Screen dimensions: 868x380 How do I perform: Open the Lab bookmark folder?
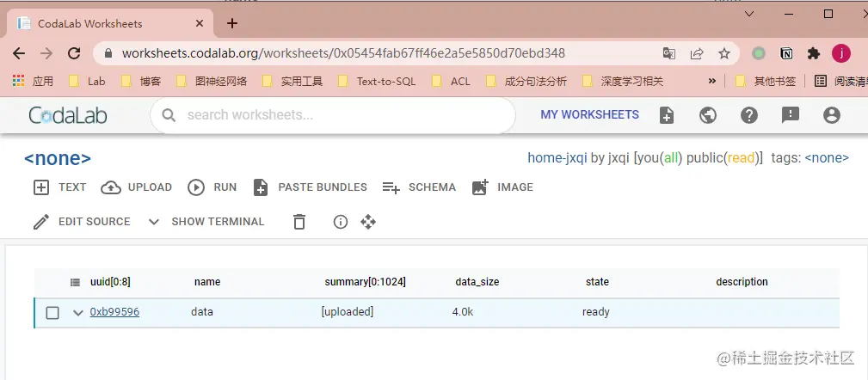pos(86,82)
